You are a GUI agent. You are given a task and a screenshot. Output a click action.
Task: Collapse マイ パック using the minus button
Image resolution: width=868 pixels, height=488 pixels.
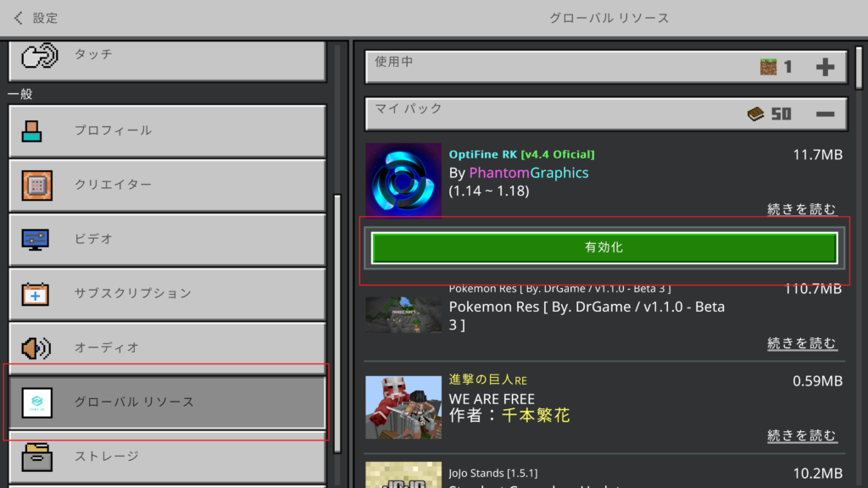coord(825,114)
